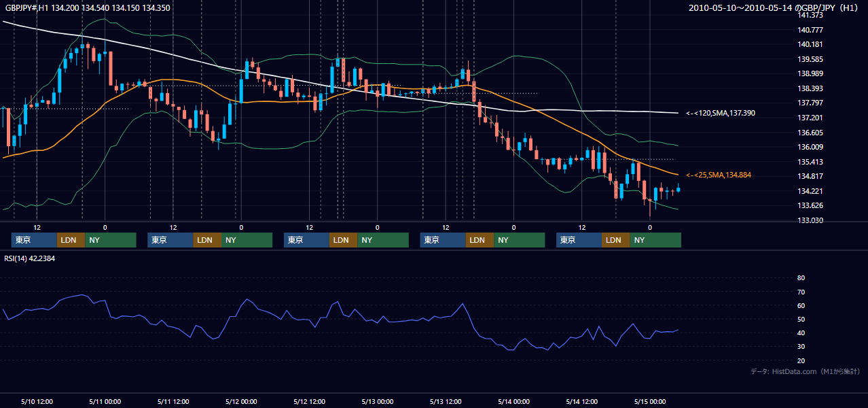Click the 5/14 12:00 date label
Image resolution: width=868 pixels, height=408 pixels.
(582, 401)
